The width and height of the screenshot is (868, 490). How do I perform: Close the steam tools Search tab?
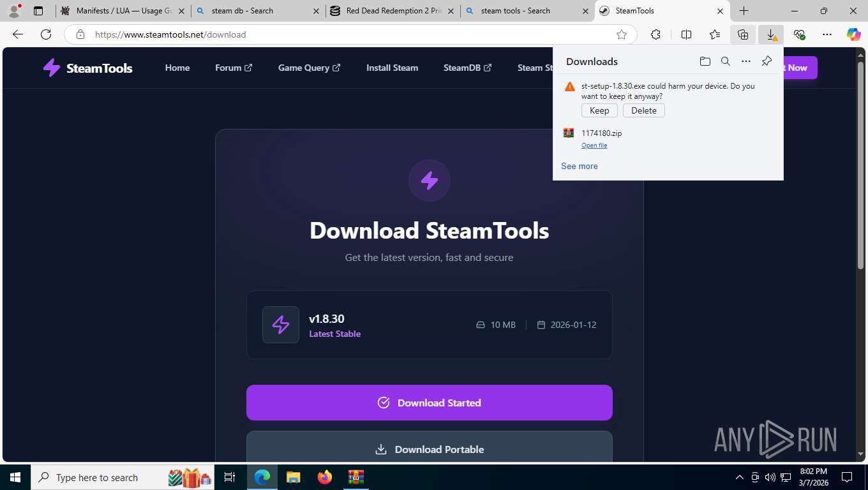586,11
